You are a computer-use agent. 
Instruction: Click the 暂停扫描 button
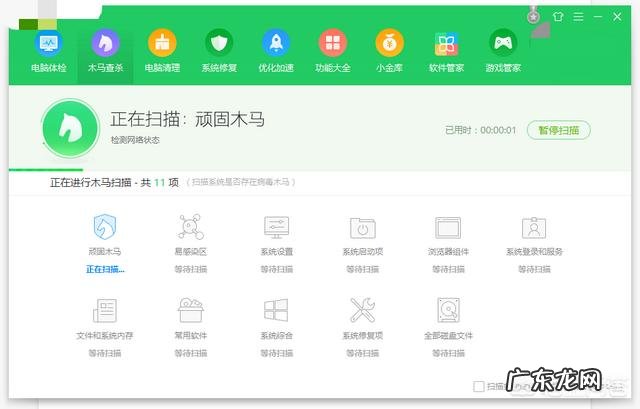coord(559,130)
